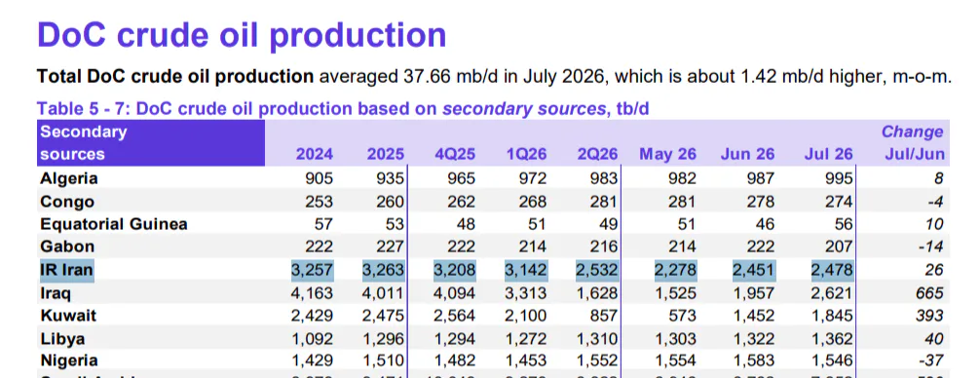Click Iraq's change value 665
The height and width of the screenshot is (378, 980).
pyautogui.click(x=930, y=293)
